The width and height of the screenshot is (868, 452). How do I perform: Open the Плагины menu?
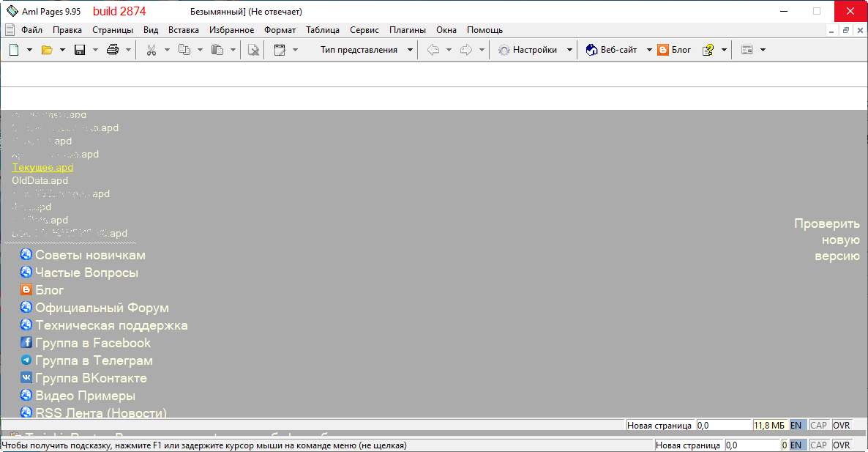click(x=408, y=30)
